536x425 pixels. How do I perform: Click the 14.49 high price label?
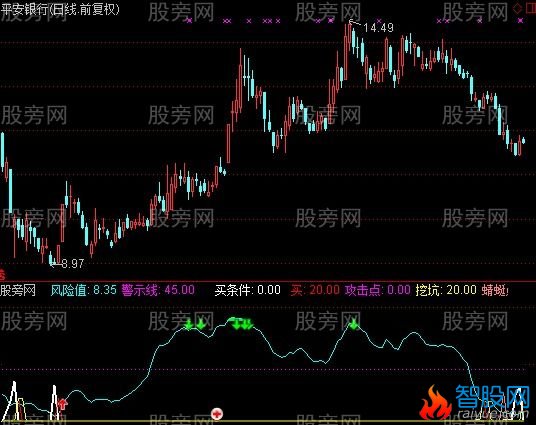pos(378,28)
